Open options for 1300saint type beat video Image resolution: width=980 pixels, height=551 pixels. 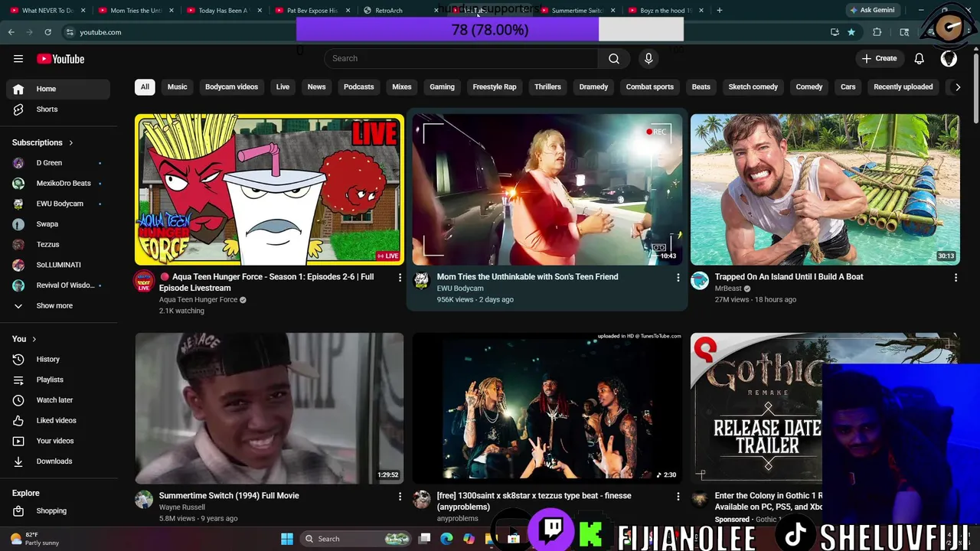678,497
